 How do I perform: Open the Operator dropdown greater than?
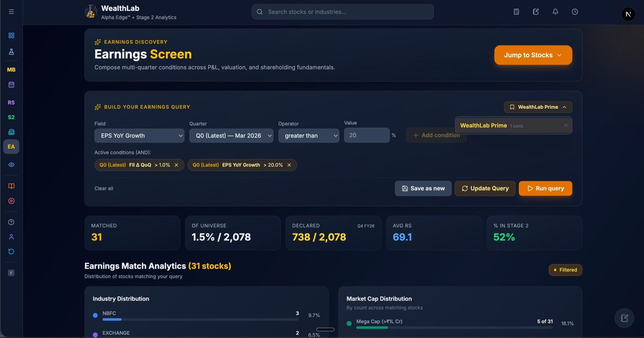click(x=309, y=135)
